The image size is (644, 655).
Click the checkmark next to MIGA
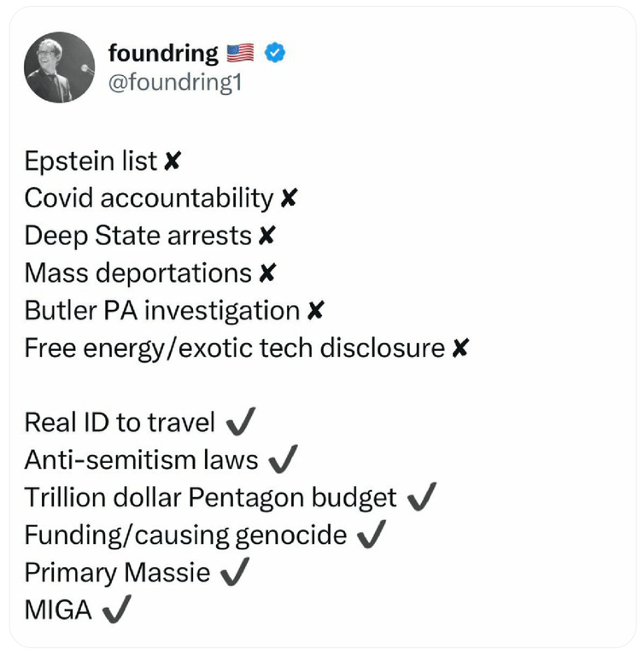click(117, 609)
